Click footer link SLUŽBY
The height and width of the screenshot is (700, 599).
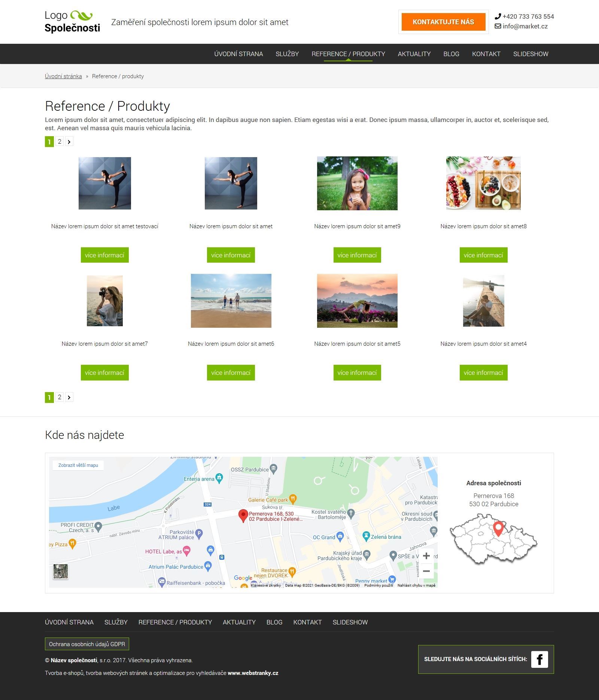click(116, 622)
